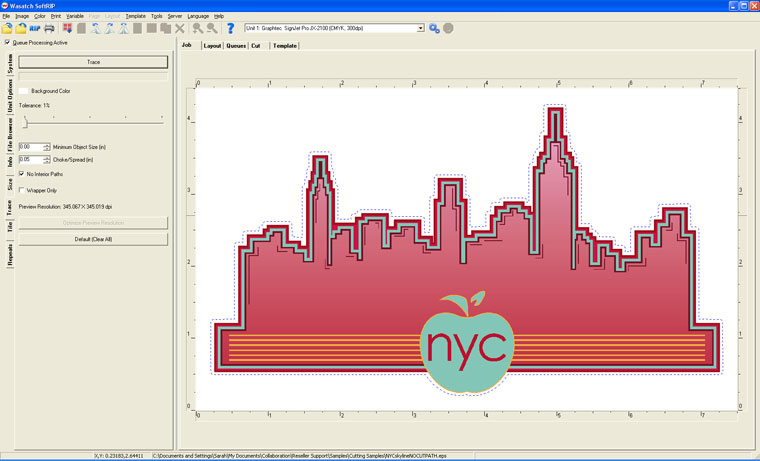This screenshot has width=760, height=461.
Task: Switch to the Template tab
Action: point(285,46)
